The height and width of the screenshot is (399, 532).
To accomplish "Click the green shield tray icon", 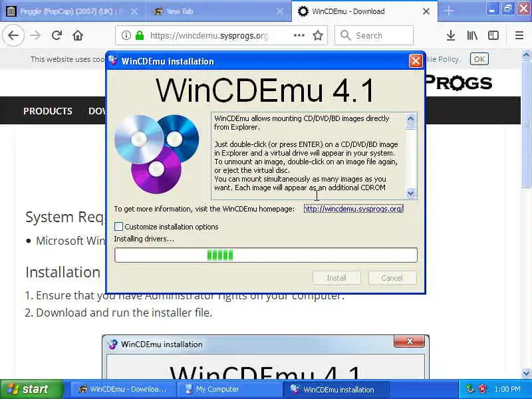I will [x=470, y=389].
